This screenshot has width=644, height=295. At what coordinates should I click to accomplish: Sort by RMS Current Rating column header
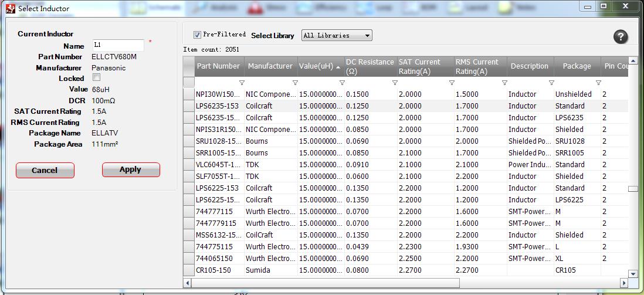click(480, 66)
